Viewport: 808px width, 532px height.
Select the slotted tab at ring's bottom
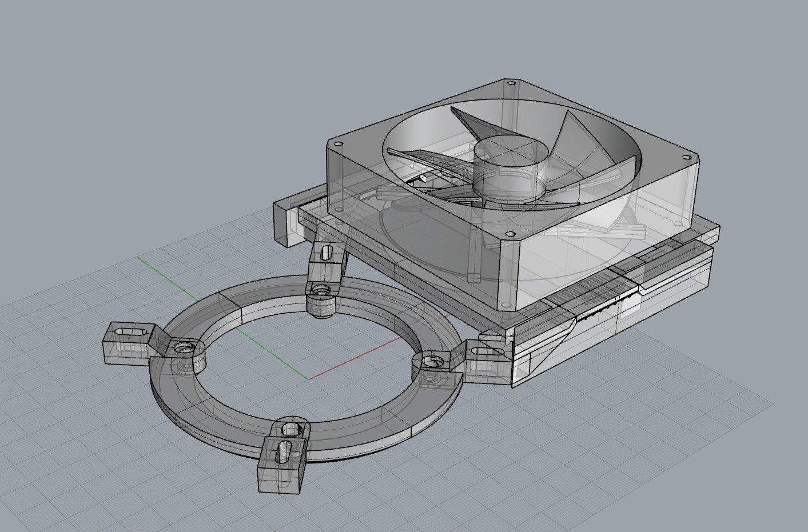point(281,464)
